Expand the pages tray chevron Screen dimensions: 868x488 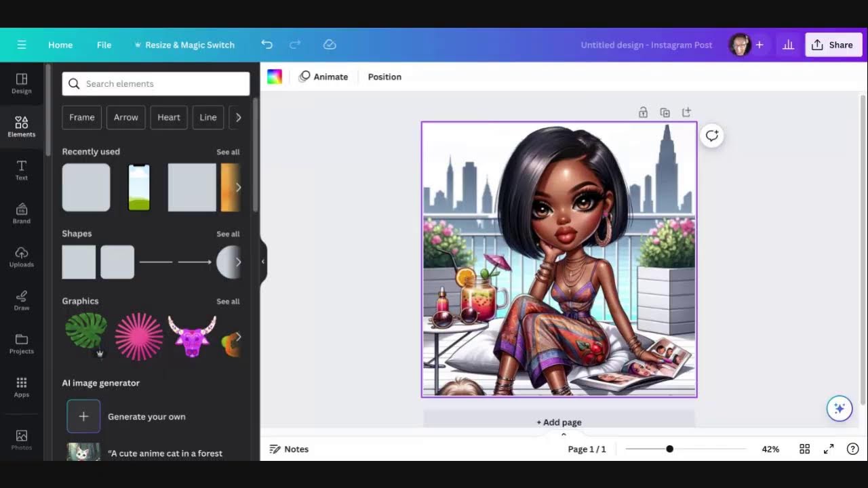pyautogui.click(x=564, y=434)
